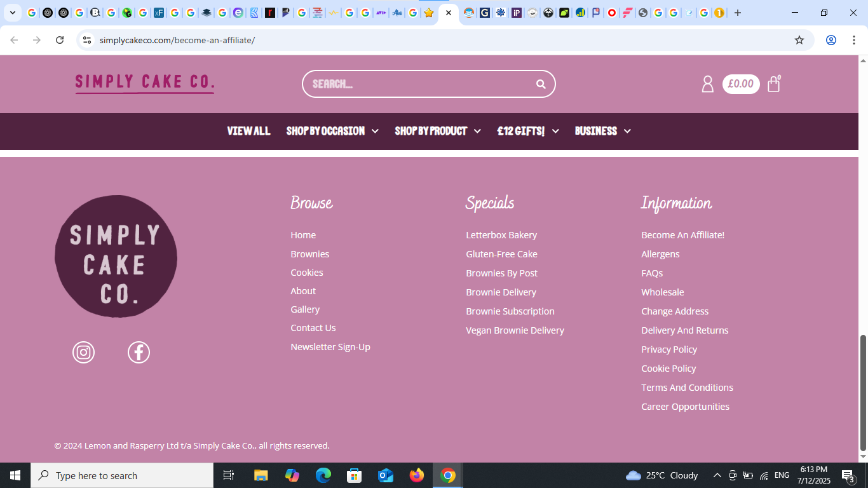This screenshot has width=868, height=488.
Task: Open Career Opportunities link
Action: (x=686, y=407)
